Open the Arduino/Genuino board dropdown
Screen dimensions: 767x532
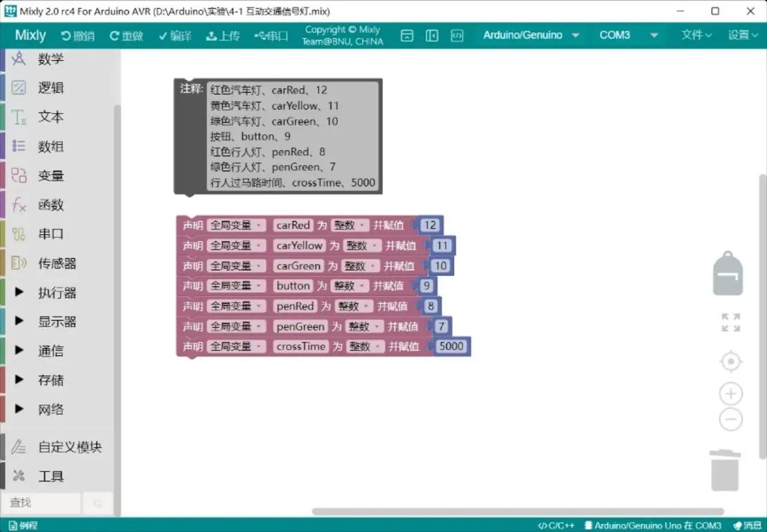[531, 35]
